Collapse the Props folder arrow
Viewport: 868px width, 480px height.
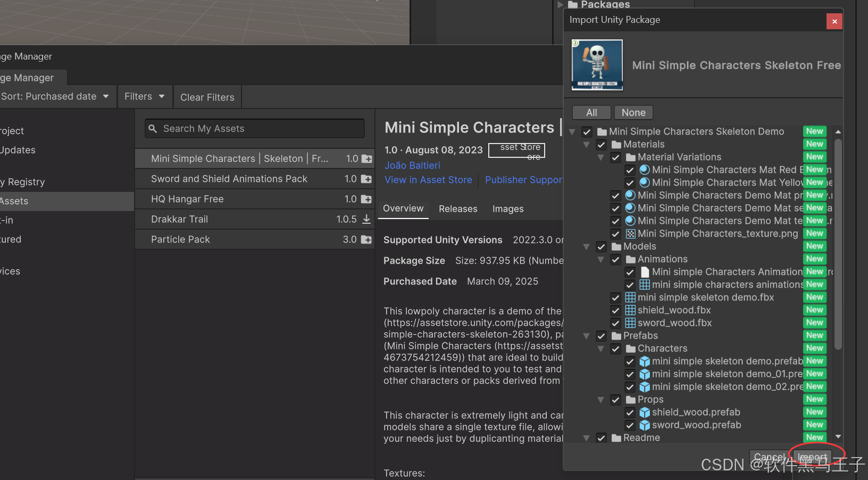[x=601, y=399]
